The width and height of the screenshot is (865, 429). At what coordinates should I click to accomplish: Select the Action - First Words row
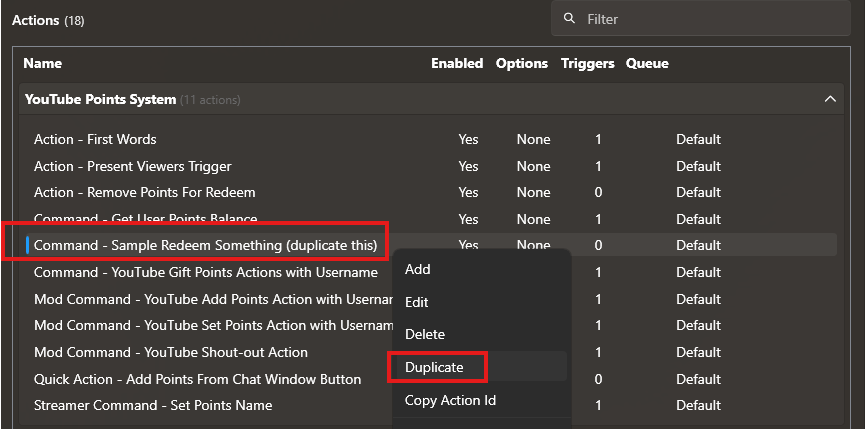(x=95, y=139)
